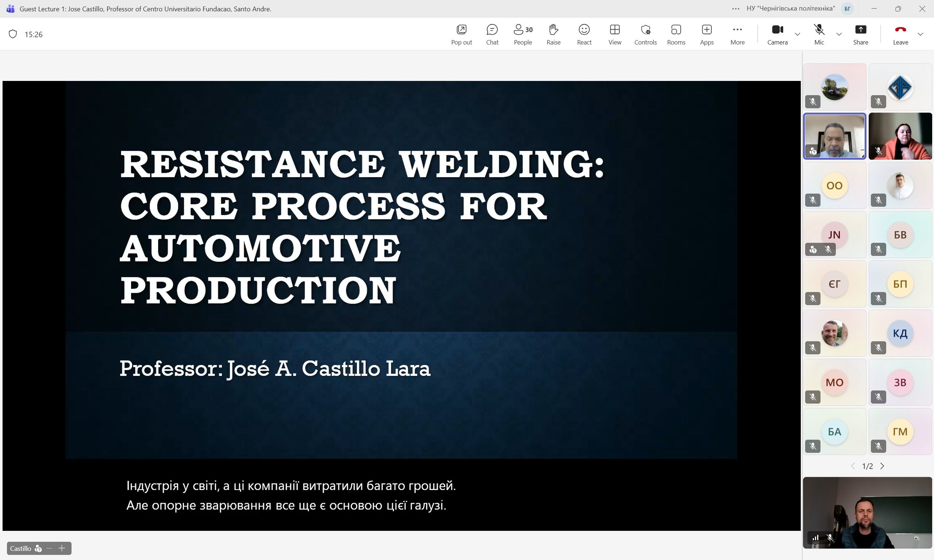Open Mic settings dropdown
934x560 pixels.
click(839, 34)
